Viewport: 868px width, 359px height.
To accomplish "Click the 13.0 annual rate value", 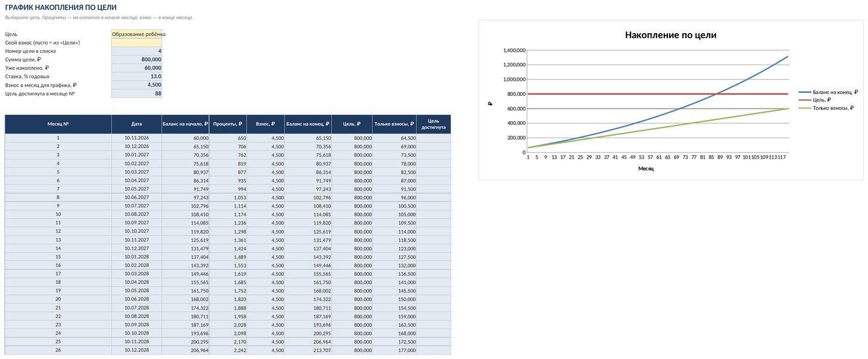I will point(137,77).
